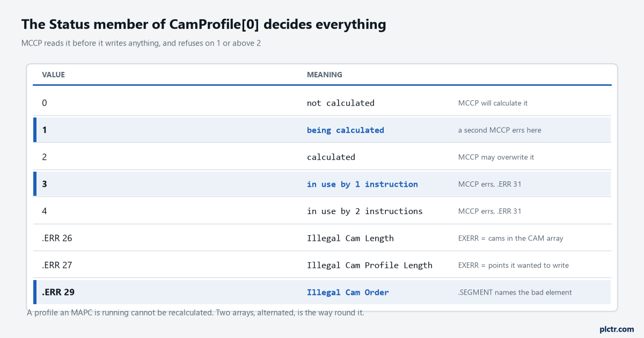
Task: Click 'Illegal Cam Profile Length' meaning
Action: [x=369, y=265]
